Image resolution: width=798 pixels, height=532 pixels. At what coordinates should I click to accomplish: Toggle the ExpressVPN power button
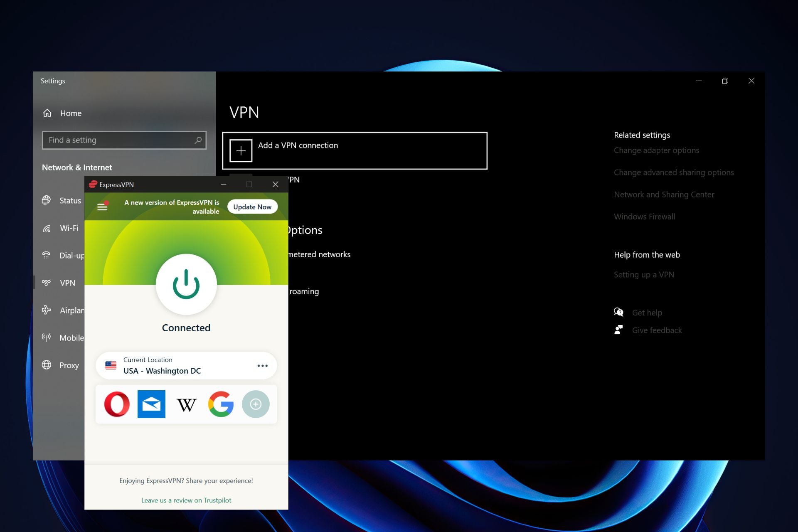186,284
